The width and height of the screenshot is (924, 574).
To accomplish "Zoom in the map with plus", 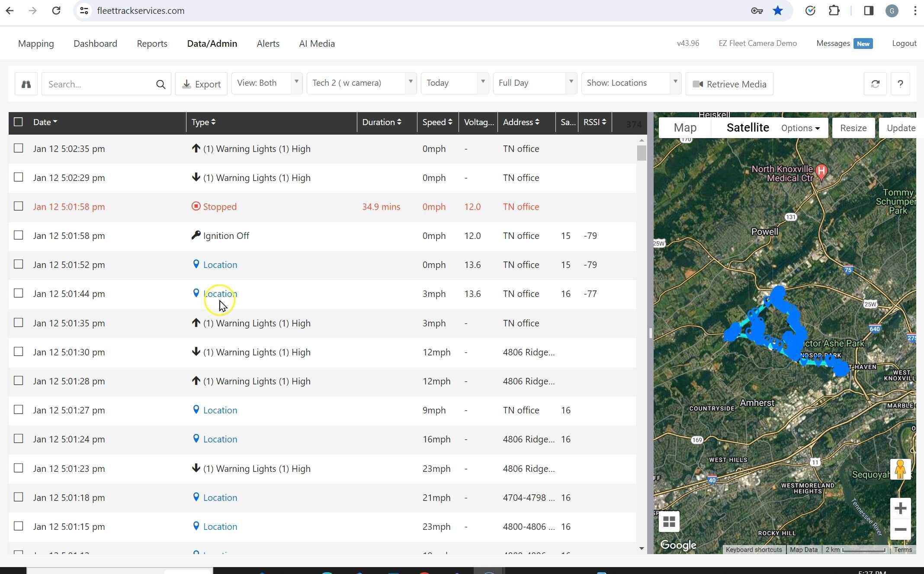I will pyautogui.click(x=900, y=508).
